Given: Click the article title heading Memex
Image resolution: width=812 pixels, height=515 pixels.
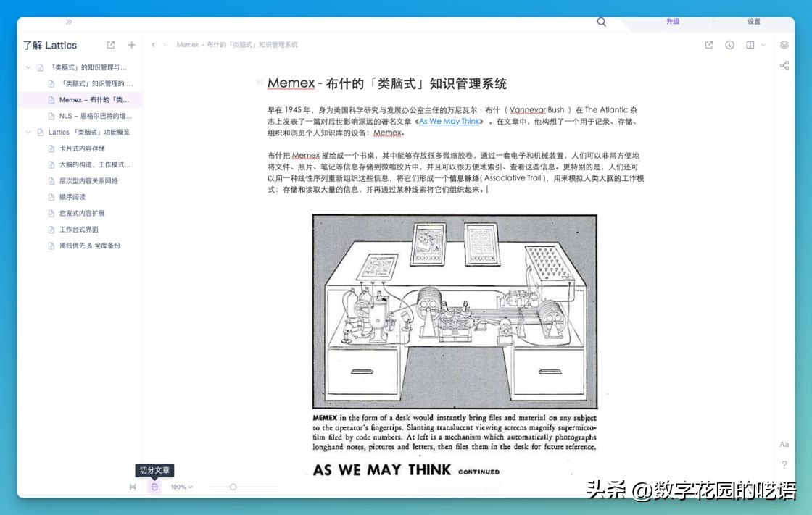Looking at the screenshot, I should (x=387, y=83).
